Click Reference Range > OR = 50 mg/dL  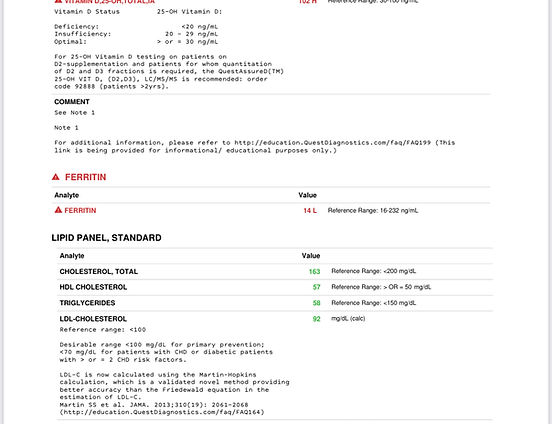point(381,287)
